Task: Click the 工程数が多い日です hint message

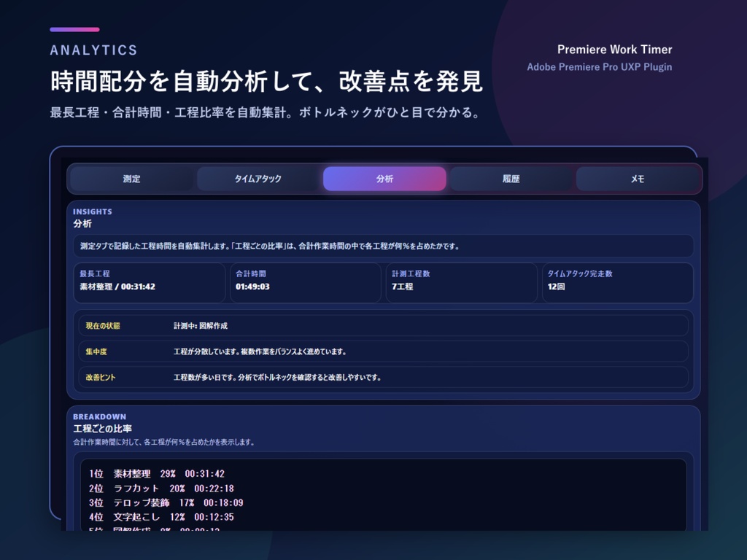Action: click(277, 377)
